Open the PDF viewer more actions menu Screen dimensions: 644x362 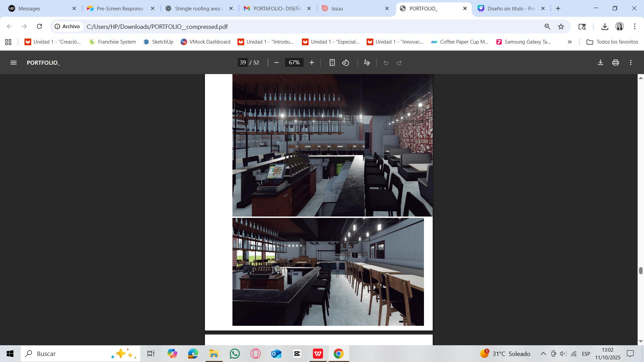(631, 63)
